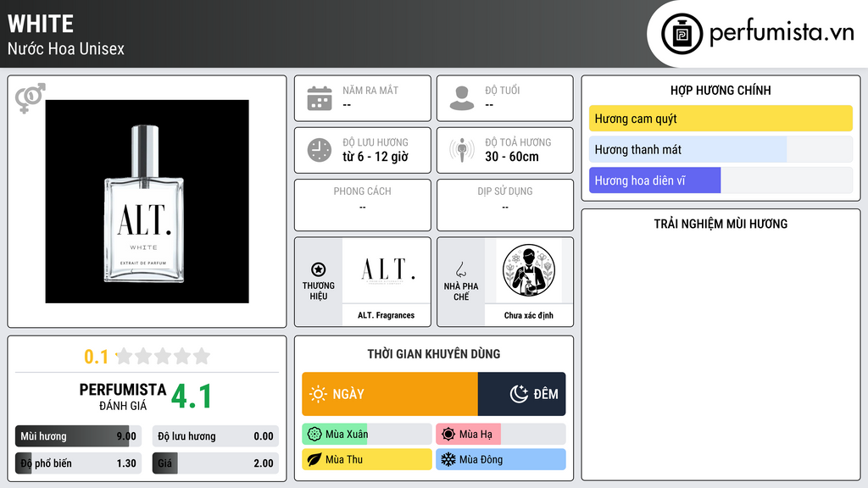Image resolution: width=868 pixels, height=488 pixels.
Task: Open the ALT. White perfume bottle image
Action: (x=147, y=202)
